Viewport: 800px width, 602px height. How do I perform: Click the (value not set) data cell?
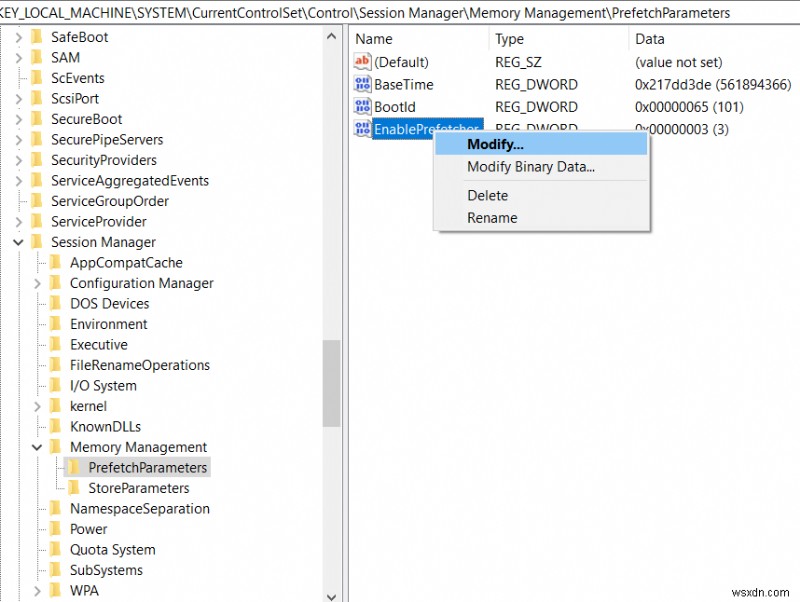pyautogui.click(x=679, y=62)
